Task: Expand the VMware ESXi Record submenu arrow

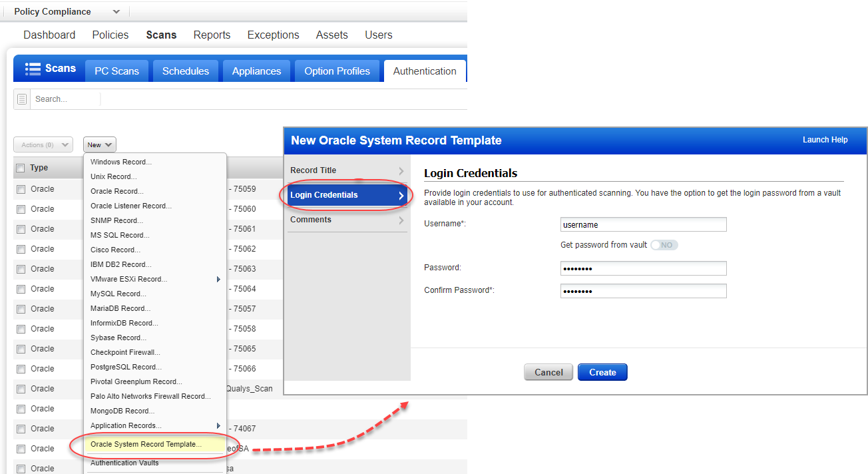Action: pos(218,280)
